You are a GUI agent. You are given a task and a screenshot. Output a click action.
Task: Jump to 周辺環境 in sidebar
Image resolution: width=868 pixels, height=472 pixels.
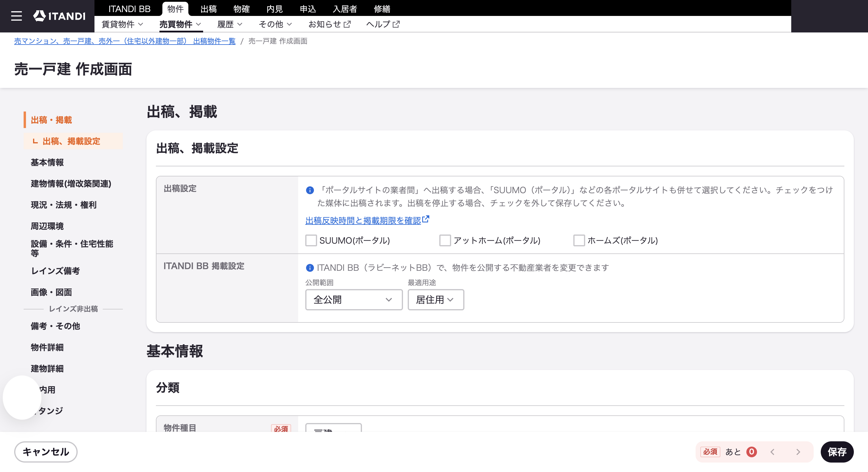pyautogui.click(x=47, y=226)
